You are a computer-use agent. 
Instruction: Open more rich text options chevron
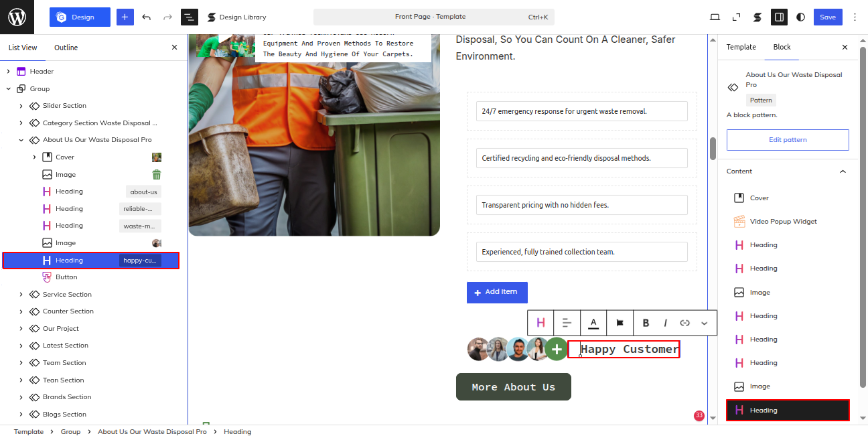point(704,323)
